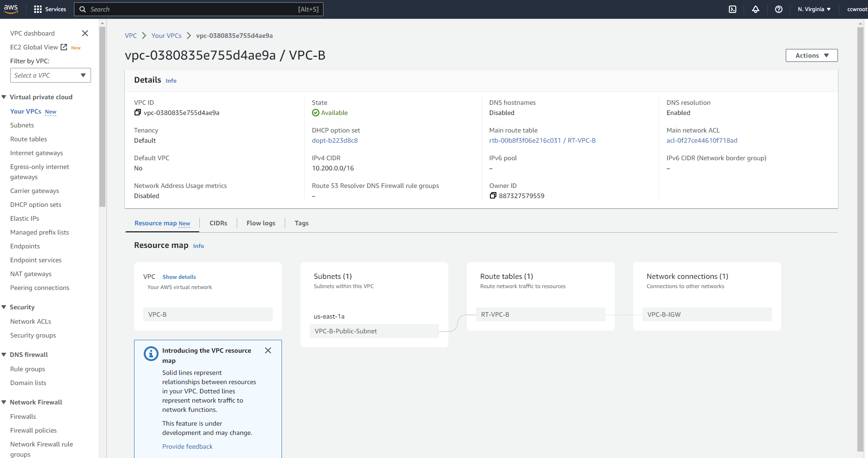Select VPC-B-Public-Subnet in resource map
Viewport: 868px width, 458px height.
[x=374, y=331]
